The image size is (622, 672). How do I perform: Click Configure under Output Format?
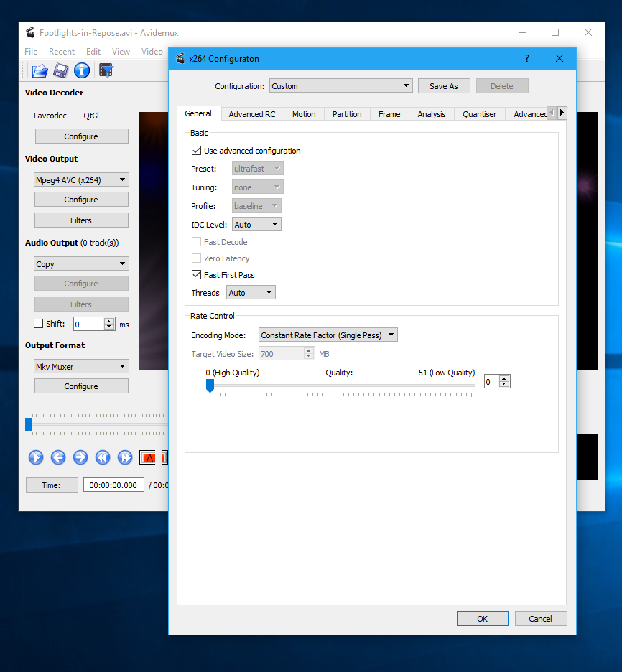(81, 386)
